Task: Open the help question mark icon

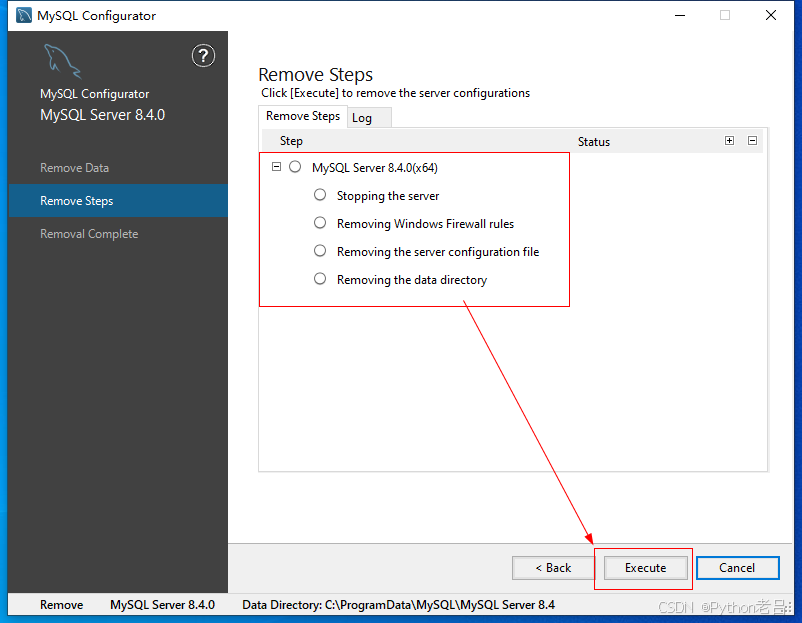Action: (x=203, y=56)
